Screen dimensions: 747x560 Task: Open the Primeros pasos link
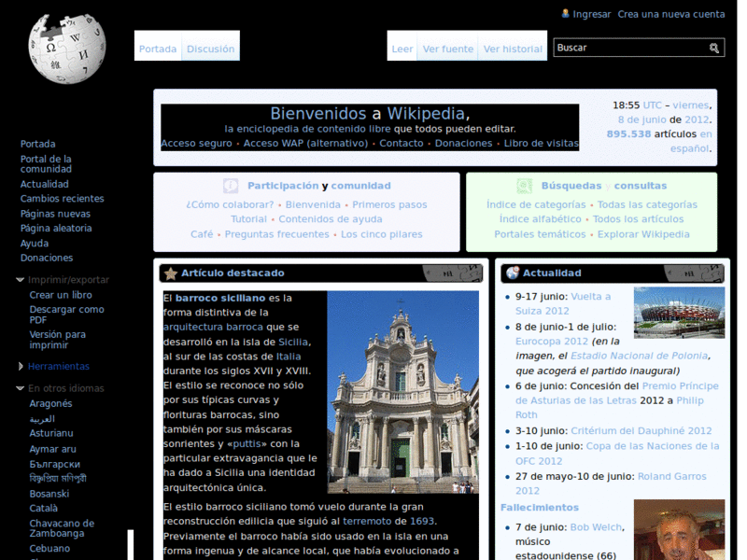[389, 204]
